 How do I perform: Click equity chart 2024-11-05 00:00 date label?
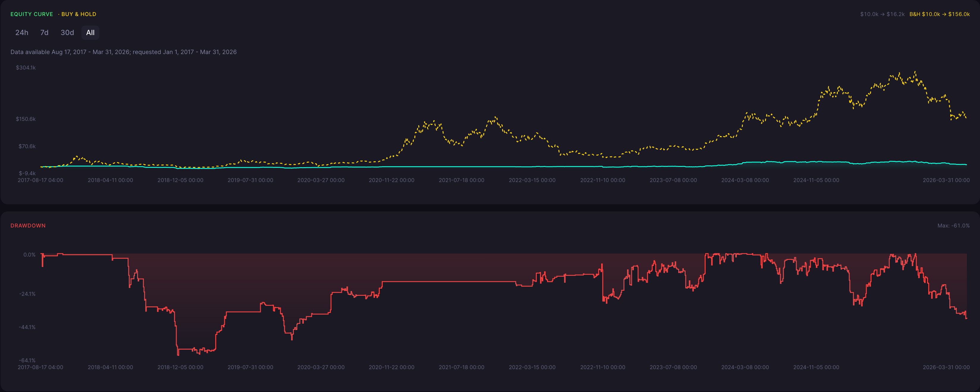click(x=816, y=180)
